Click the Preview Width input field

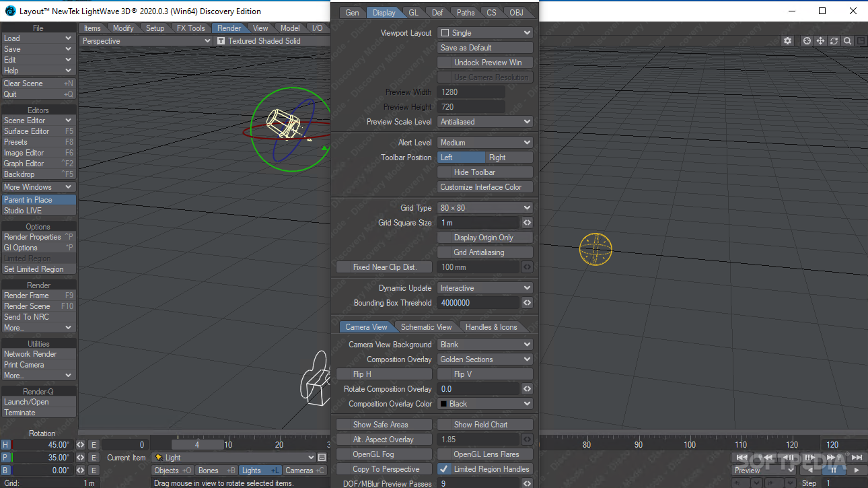[x=471, y=92]
